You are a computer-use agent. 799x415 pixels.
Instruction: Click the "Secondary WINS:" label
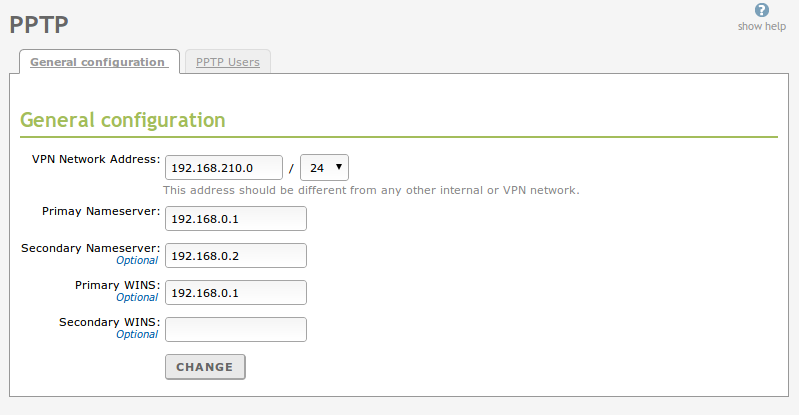[109, 322]
